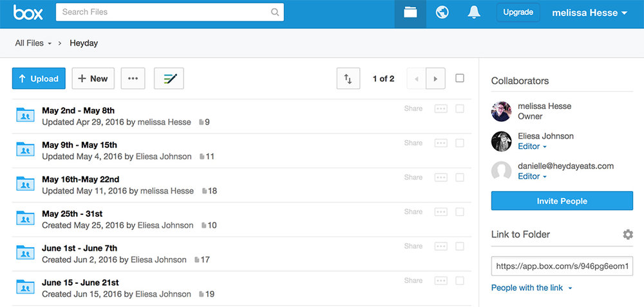Click the search magnifier icon
Image resolution: width=644 pixels, height=307 pixels.
tap(275, 12)
